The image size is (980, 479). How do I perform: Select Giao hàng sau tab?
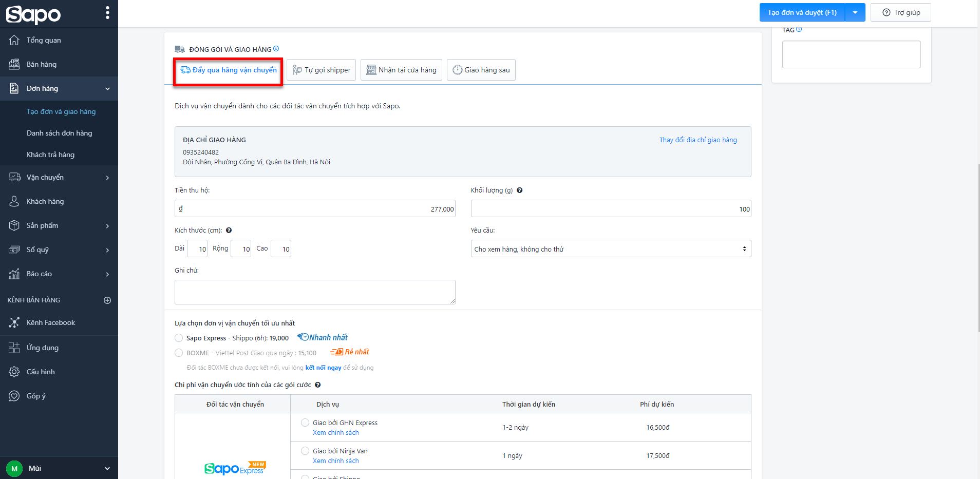pos(481,70)
